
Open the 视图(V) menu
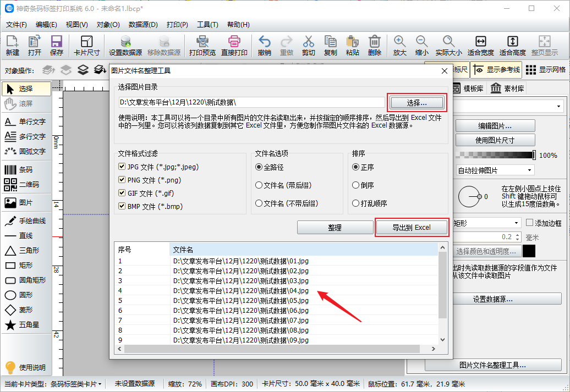tap(76, 25)
